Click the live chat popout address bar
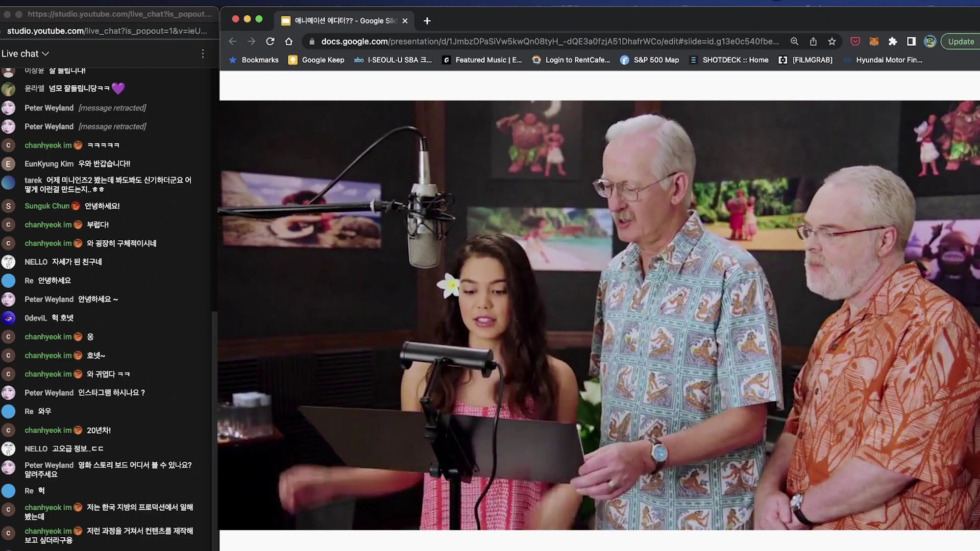Screen dimensions: 980x551 [107, 31]
